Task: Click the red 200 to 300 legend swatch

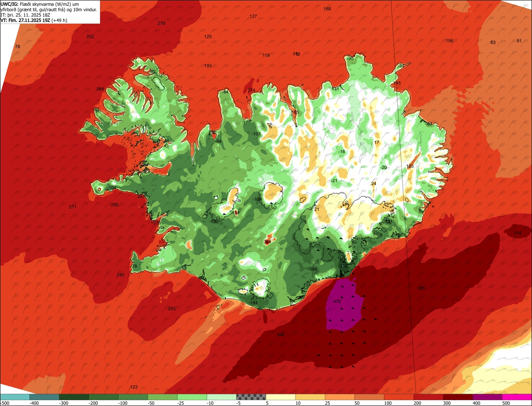Action: (428, 396)
